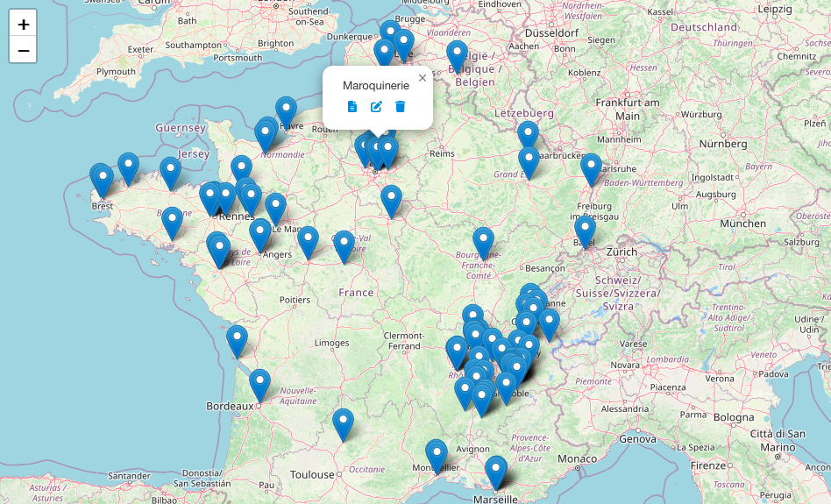This screenshot has height=504, width=831.
Task: Select the marker on Bourgogne-Franche-Comté label
Action: (x=483, y=243)
